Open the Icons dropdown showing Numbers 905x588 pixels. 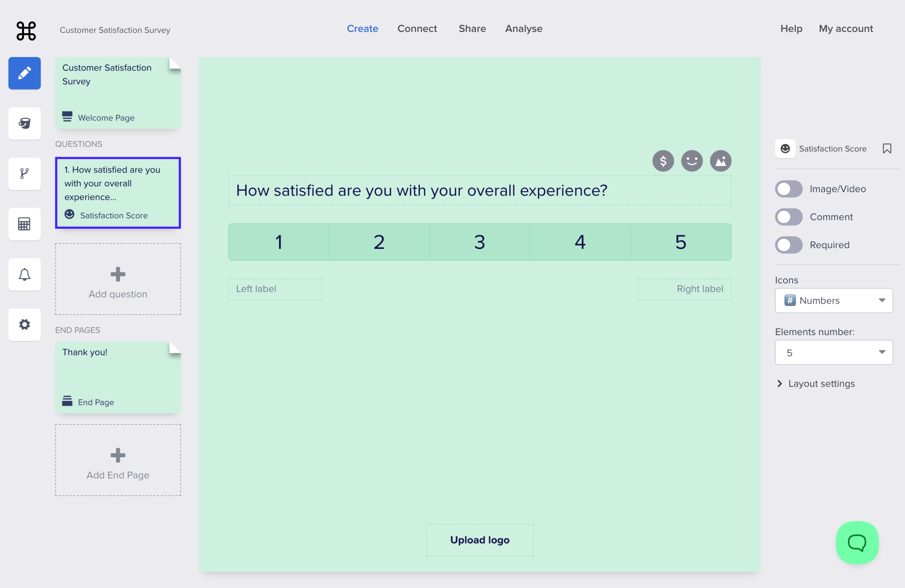[x=834, y=301]
